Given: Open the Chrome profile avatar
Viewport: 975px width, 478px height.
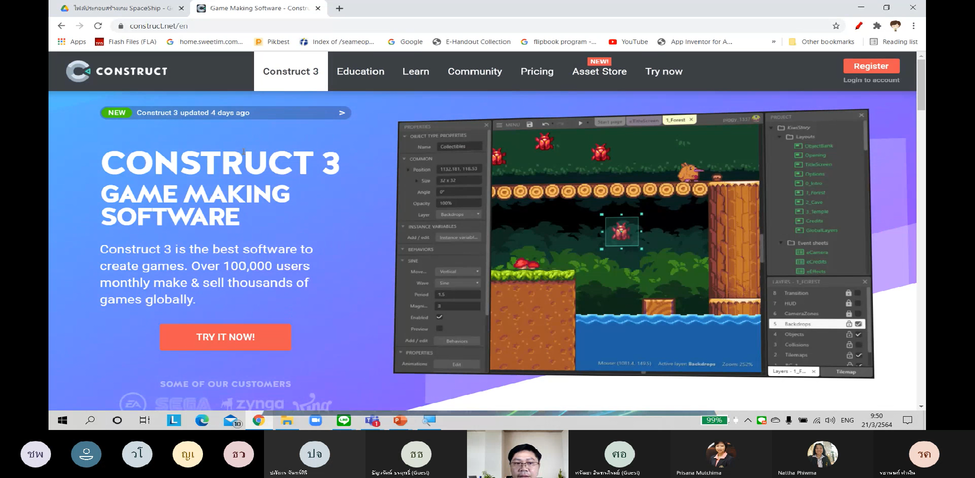Looking at the screenshot, I should click(x=895, y=26).
